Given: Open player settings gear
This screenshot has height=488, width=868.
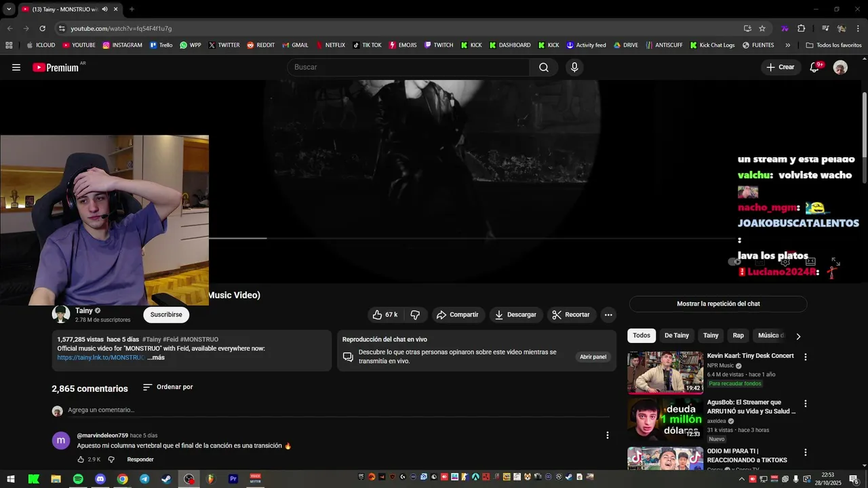Looking at the screenshot, I should click(785, 262).
